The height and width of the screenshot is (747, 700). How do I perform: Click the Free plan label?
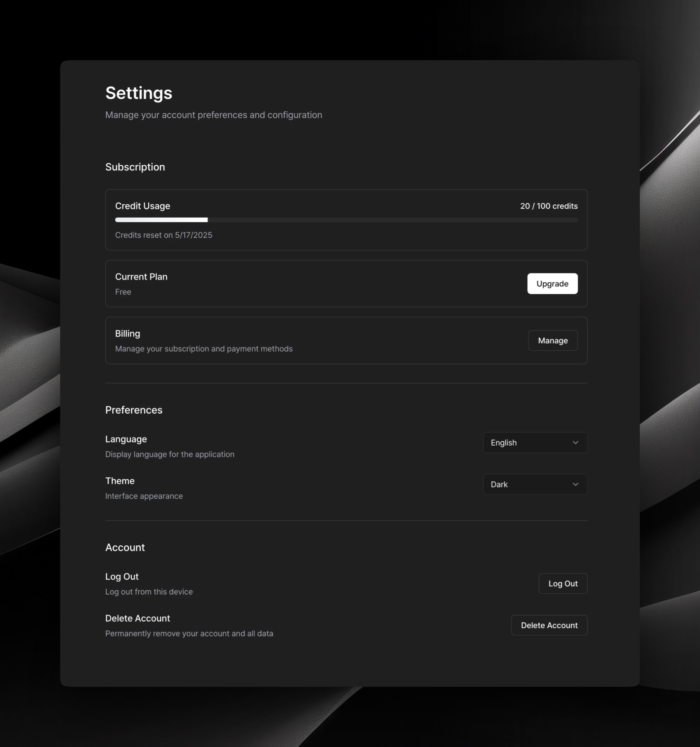click(123, 292)
